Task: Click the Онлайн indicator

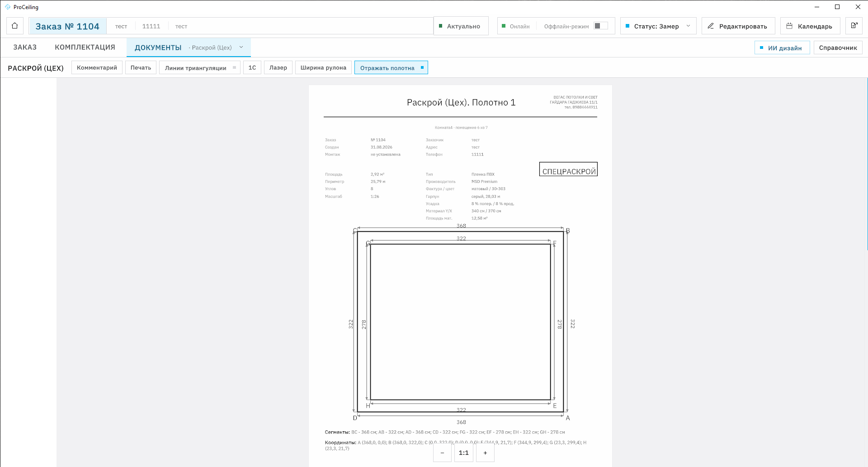Action: click(516, 26)
